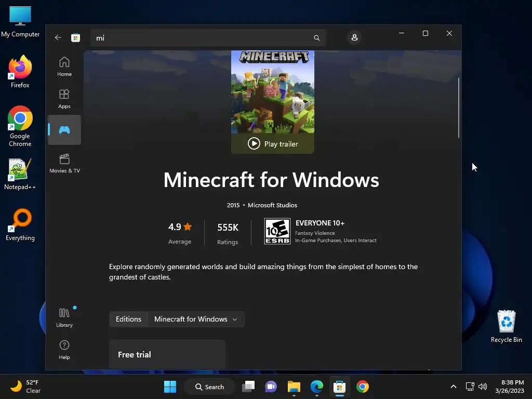The width and height of the screenshot is (532, 399).
Task: Expand the Minecraft for Windows editions dropdown
Action: coord(196,320)
